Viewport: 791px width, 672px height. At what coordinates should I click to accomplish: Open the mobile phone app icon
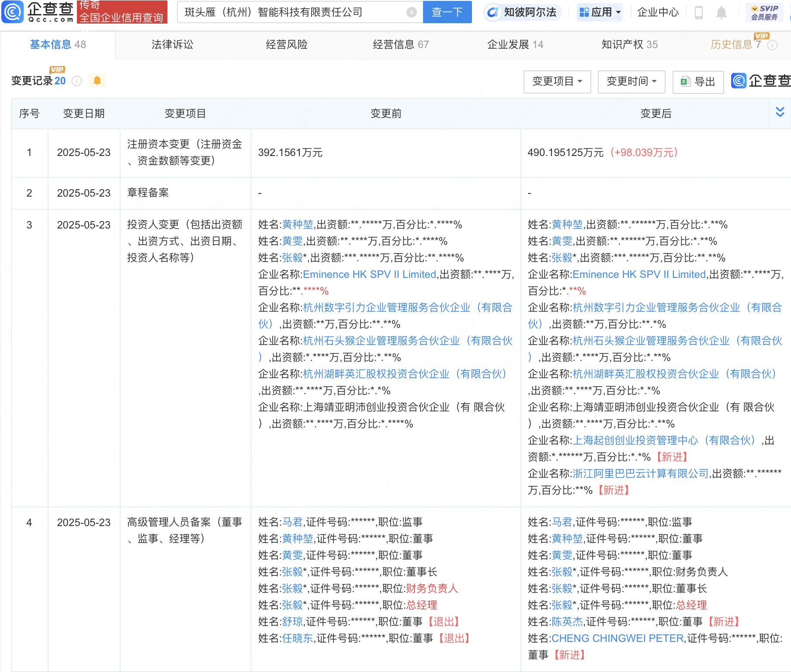pyautogui.click(x=698, y=12)
